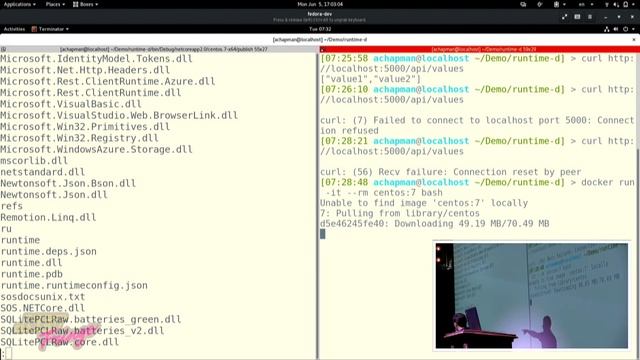Click the left terminal pane grey title bar
This screenshot has width=640, height=360.
pos(158,49)
